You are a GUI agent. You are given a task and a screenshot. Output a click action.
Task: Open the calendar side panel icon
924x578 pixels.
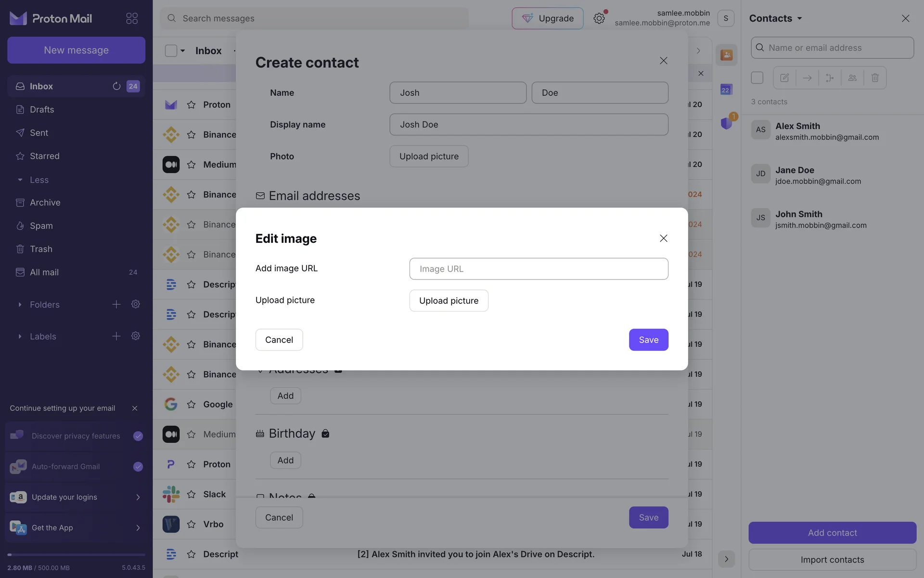pyautogui.click(x=726, y=90)
